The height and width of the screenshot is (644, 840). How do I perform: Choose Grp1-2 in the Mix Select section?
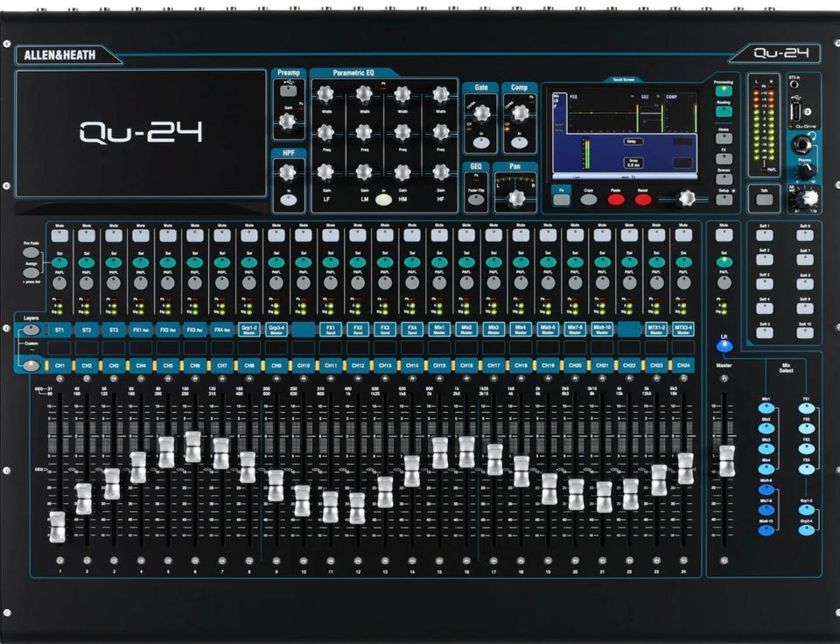(x=806, y=509)
